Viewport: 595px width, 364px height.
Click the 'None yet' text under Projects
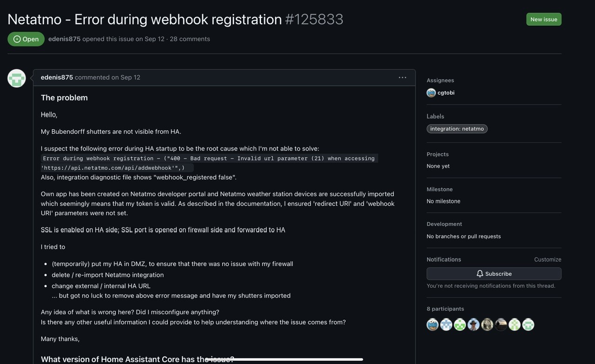coord(438,166)
